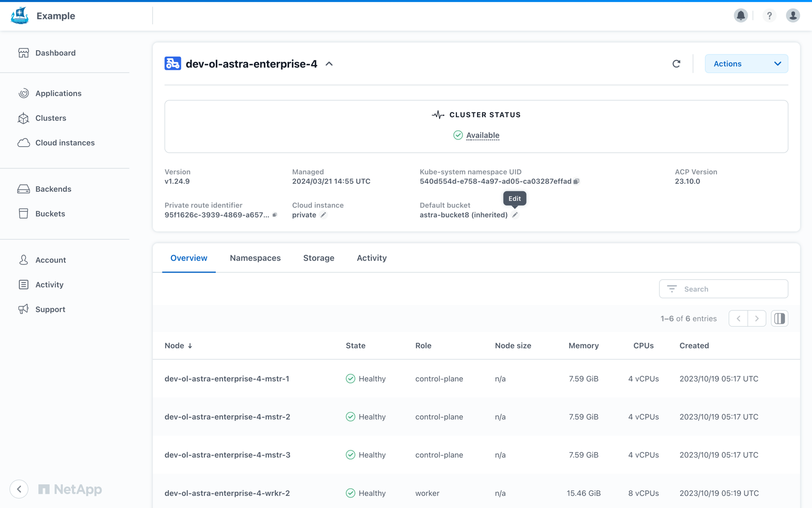Click the node Search input field
Screen dimensions: 812x508
point(731,289)
